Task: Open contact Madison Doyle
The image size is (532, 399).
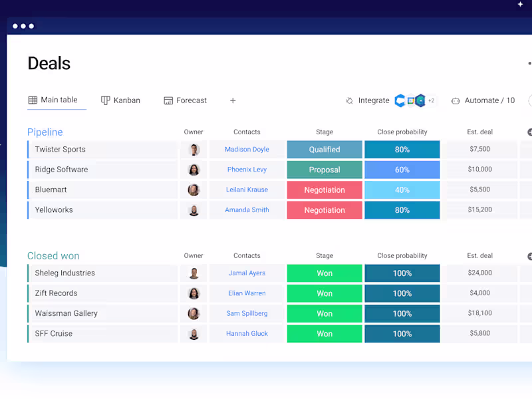Action: [247, 149]
